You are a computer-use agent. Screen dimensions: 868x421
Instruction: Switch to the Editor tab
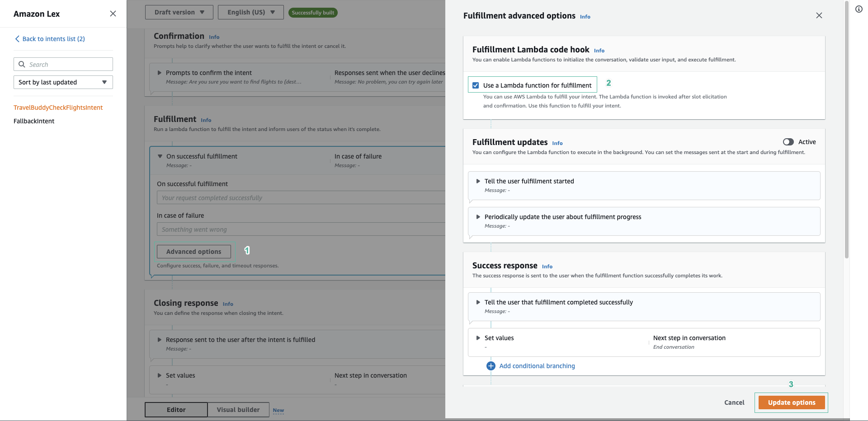click(x=176, y=410)
